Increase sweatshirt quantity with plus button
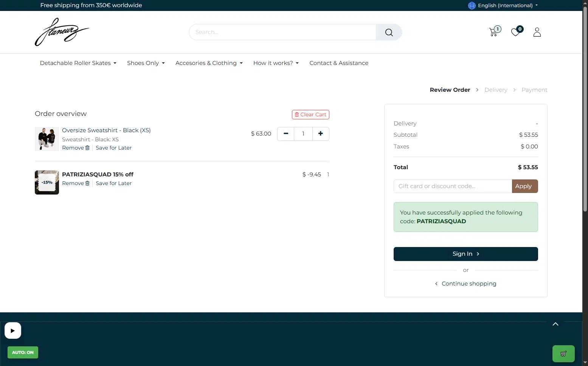The height and width of the screenshot is (366, 588). tap(321, 134)
